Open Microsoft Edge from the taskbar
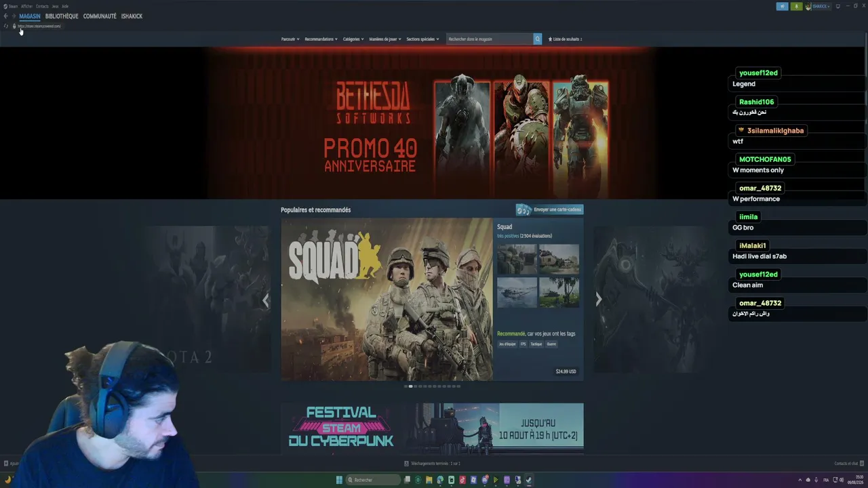Viewport: 868px width, 488px height. coord(440,480)
